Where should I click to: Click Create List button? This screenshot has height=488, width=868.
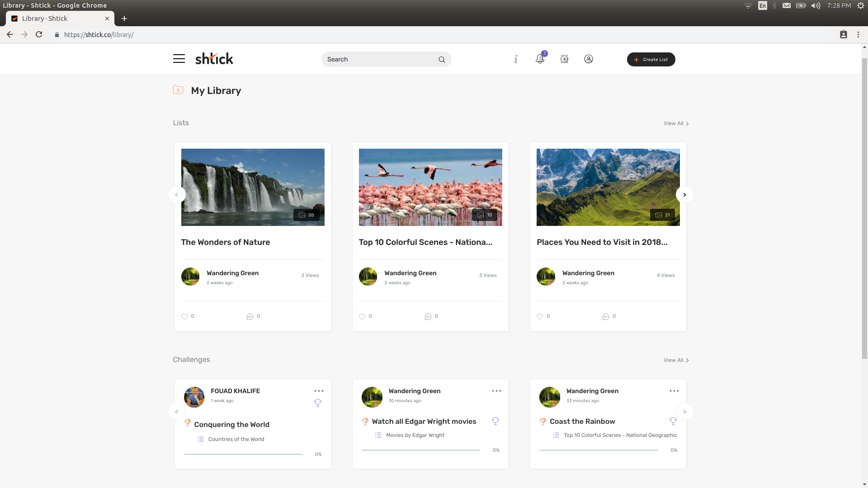651,59
